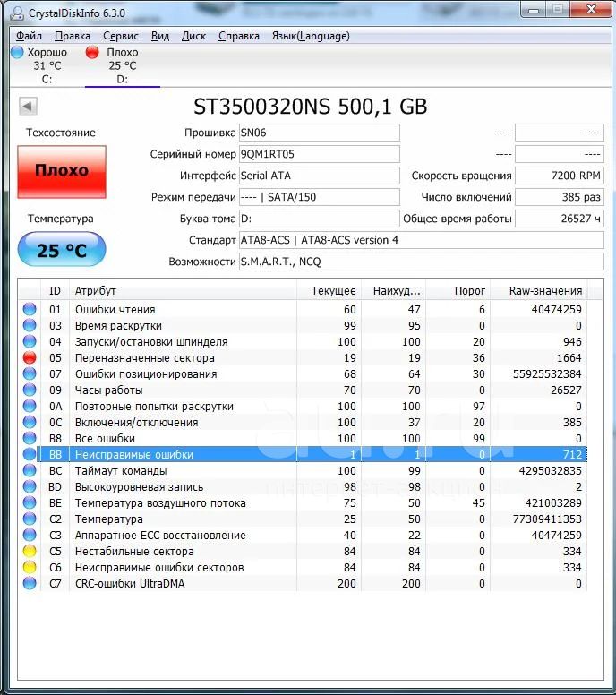Click the Порог column header
The image size is (616, 695).
(458, 291)
